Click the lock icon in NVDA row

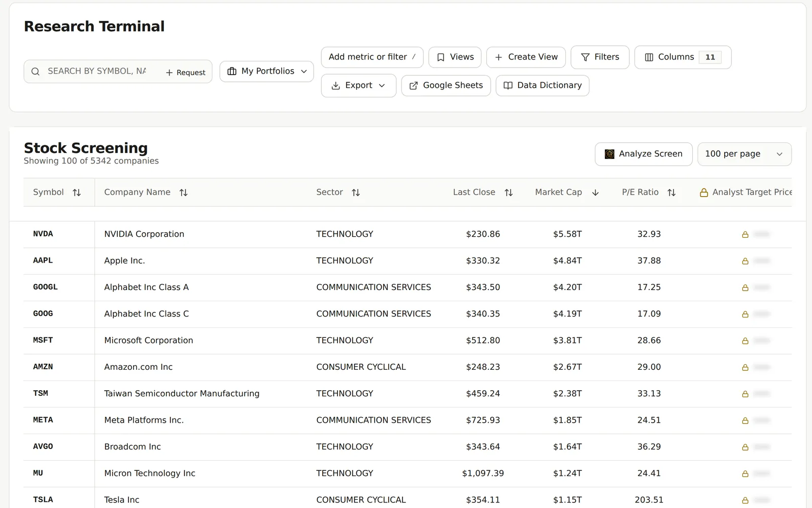745,235
